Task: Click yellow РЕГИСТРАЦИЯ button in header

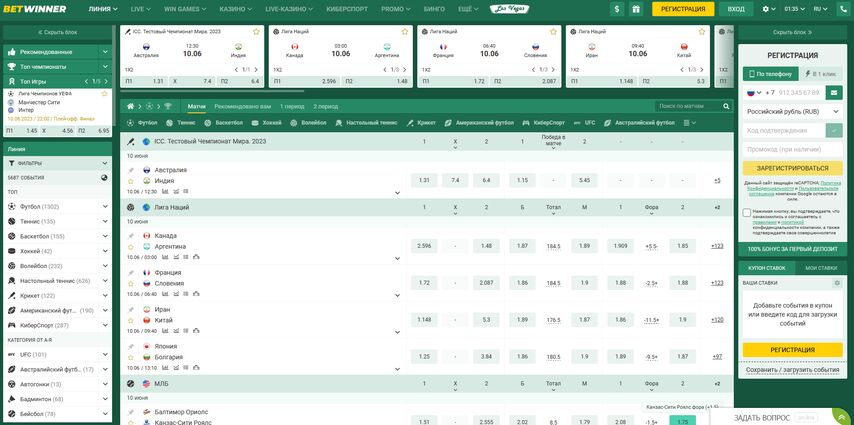Action: coord(682,9)
